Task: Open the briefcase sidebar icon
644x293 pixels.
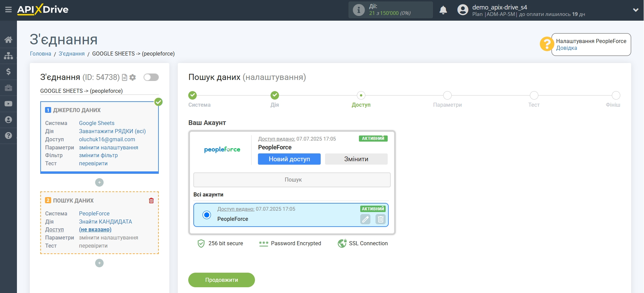Action: [8, 88]
